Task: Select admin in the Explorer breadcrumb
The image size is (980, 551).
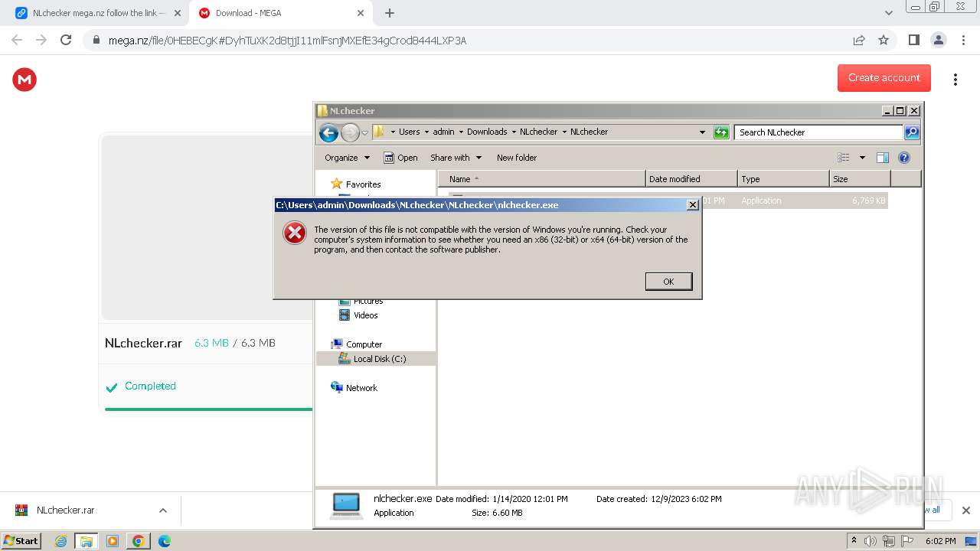Action: point(443,132)
